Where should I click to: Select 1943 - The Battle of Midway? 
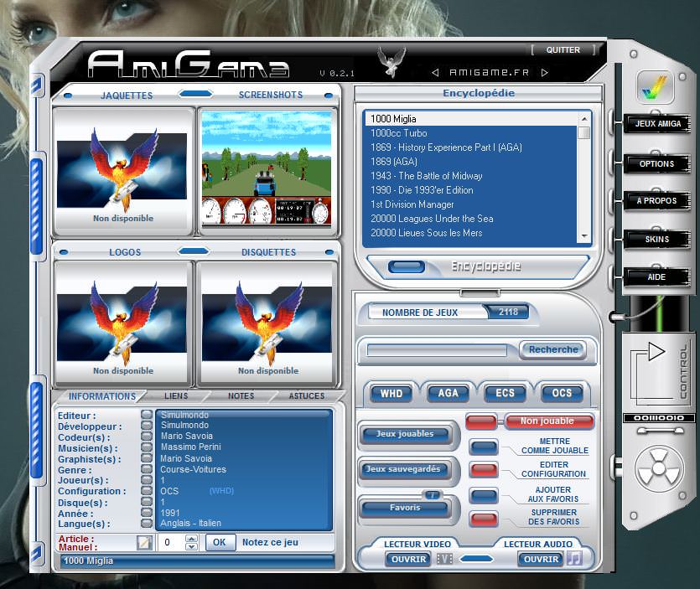pos(471,176)
